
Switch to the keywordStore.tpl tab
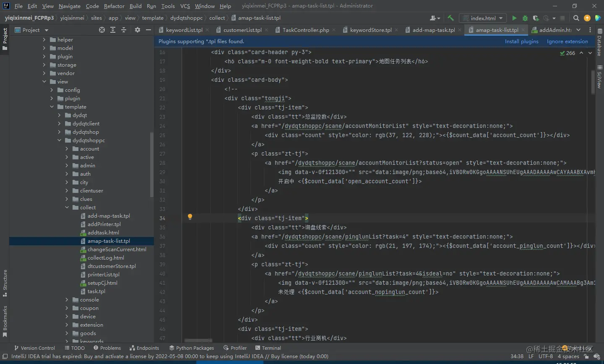click(370, 30)
